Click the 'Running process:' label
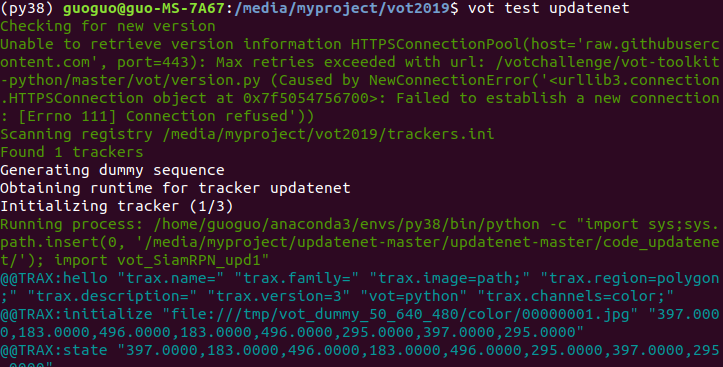 click(x=72, y=224)
